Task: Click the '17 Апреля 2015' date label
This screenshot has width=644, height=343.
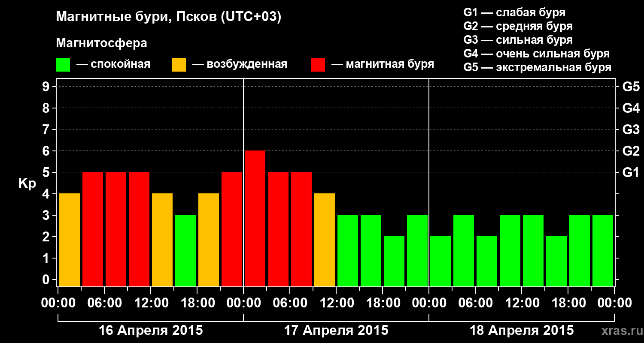Action: [336, 331]
